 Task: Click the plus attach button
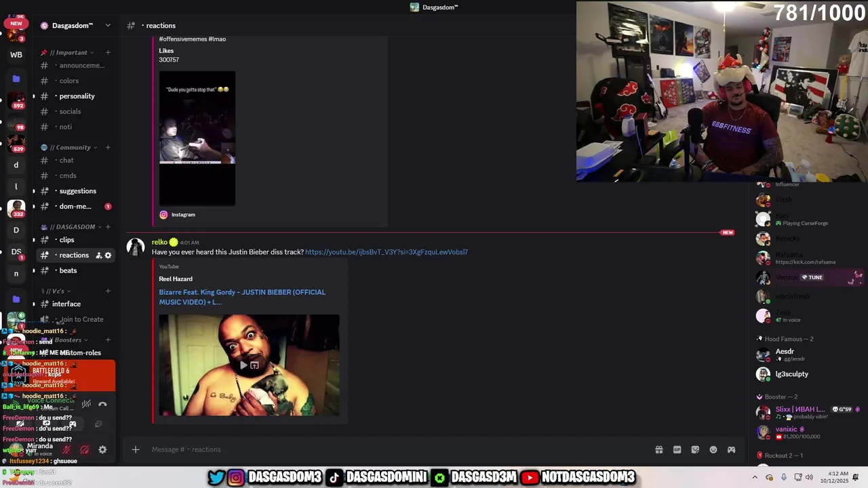pos(136,449)
